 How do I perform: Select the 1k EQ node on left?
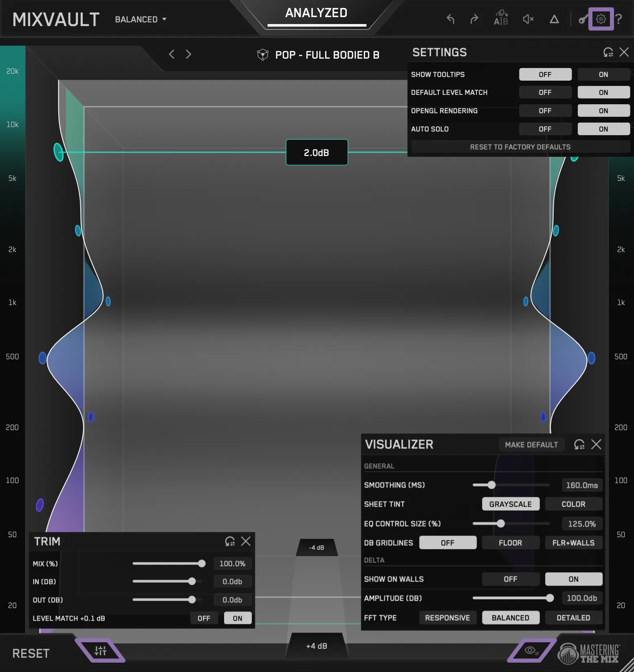coord(108,301)
